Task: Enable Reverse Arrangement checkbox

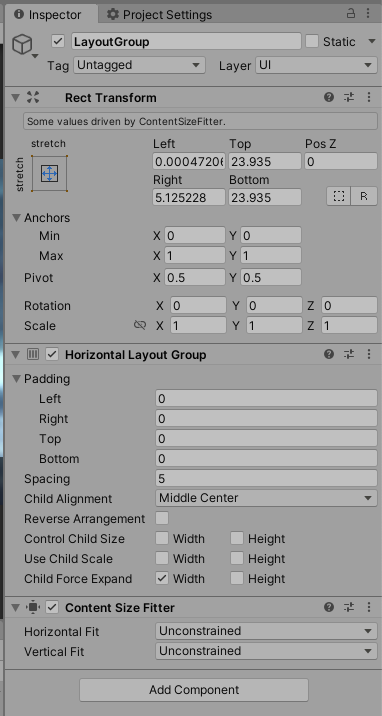Action: pos(162,518)
